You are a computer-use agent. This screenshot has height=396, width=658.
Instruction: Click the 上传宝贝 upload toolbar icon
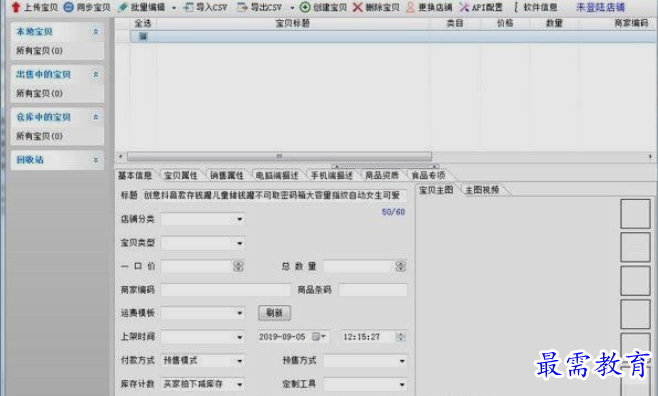coord(16,7)
